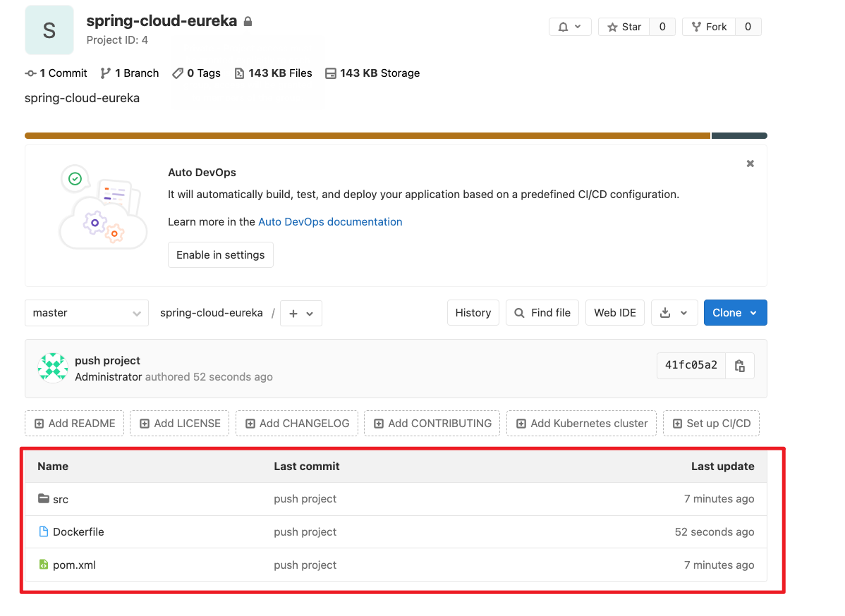Image resolution: width=845 pixels, height=616 pixels.
Task: Click the src folder icon
Action: point(44,498)
